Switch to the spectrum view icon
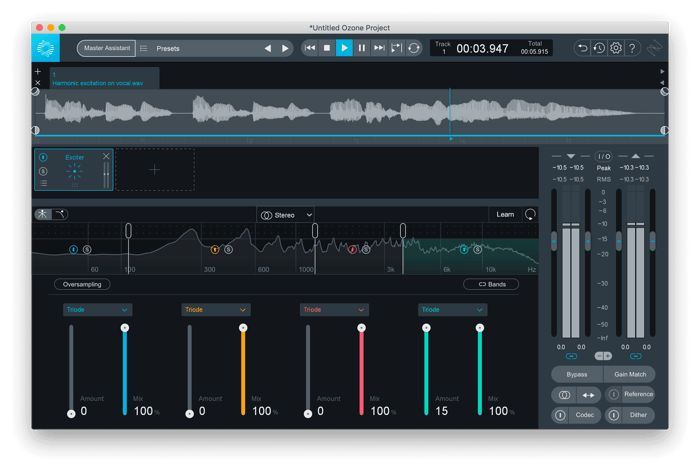 tap(43, 214)
